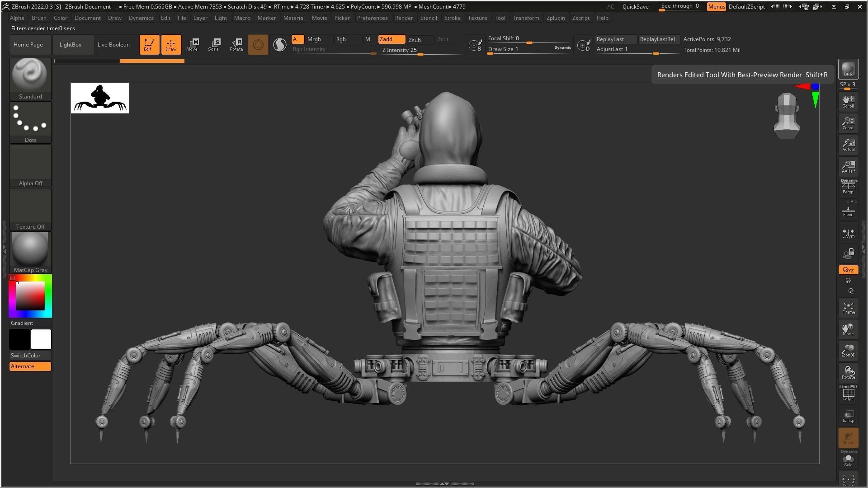
Task: Select the Zoom3D view icon
Action: [848, 351]
